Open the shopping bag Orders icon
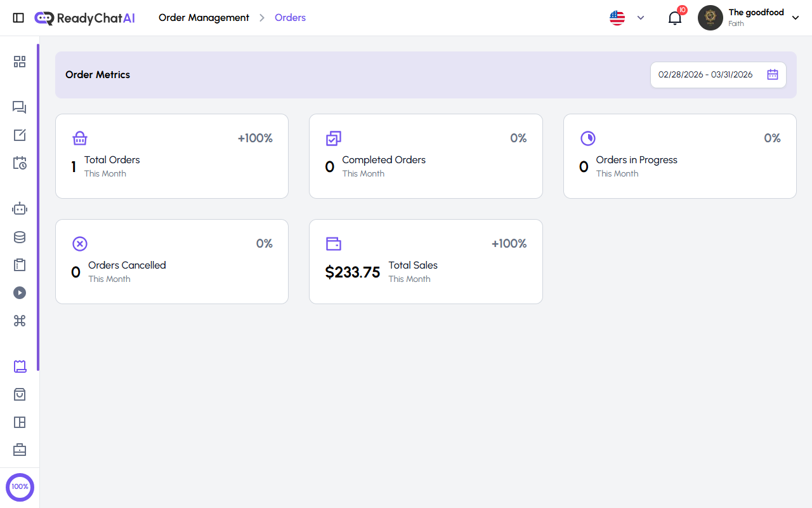The height and width of the screenshot is (508, 812). point(20,394)
